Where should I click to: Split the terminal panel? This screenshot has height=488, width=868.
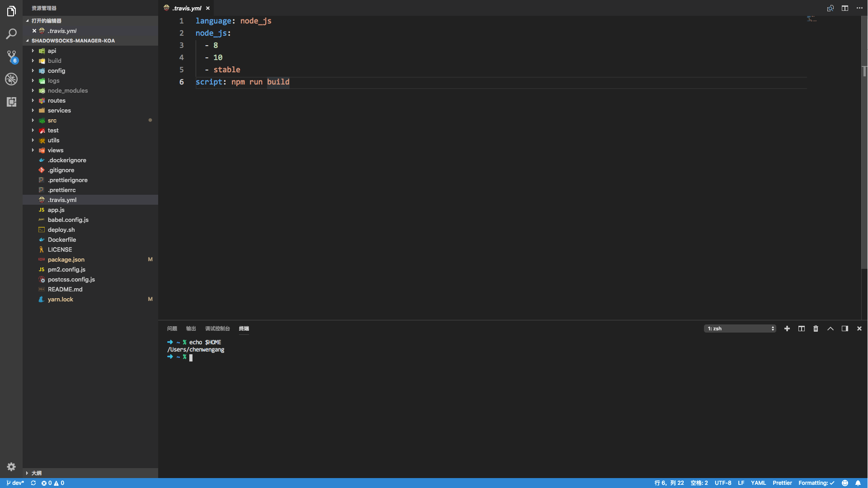(x=801, y=328)
